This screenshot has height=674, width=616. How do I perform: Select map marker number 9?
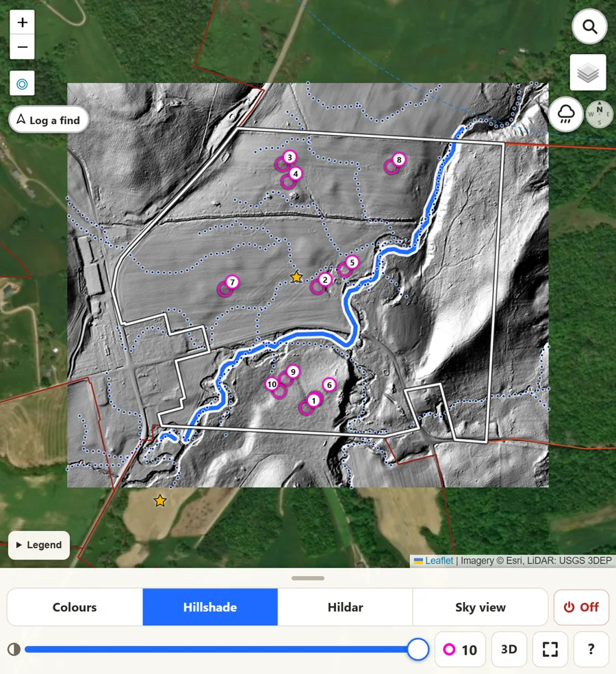[293, 372]
